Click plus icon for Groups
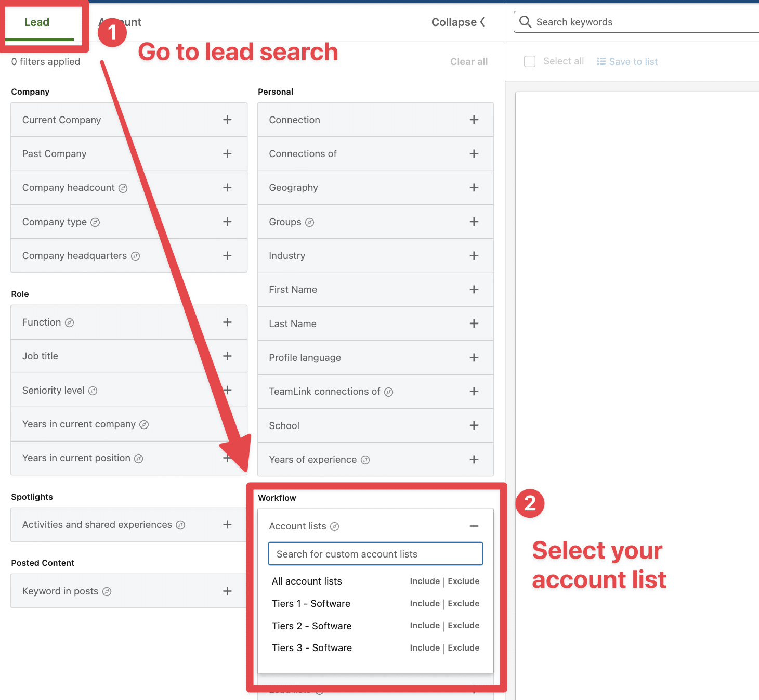This screenshot has height=700, width=759. (474, 222)
